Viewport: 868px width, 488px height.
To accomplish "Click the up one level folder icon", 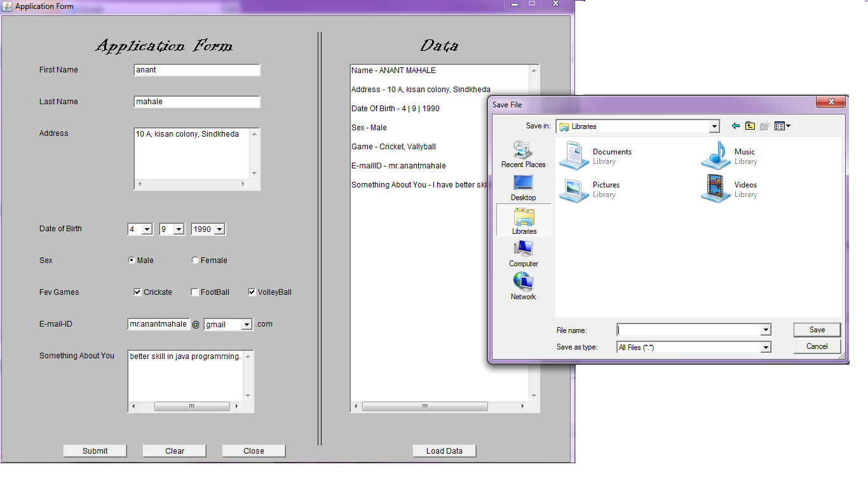I will click(x=750, y=126).
